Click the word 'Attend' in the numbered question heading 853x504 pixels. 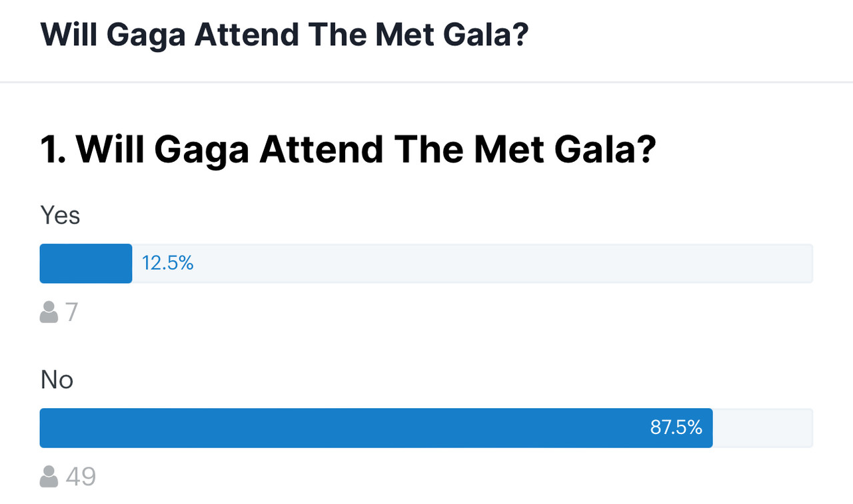pyautogui.click(x=321, y=150)
